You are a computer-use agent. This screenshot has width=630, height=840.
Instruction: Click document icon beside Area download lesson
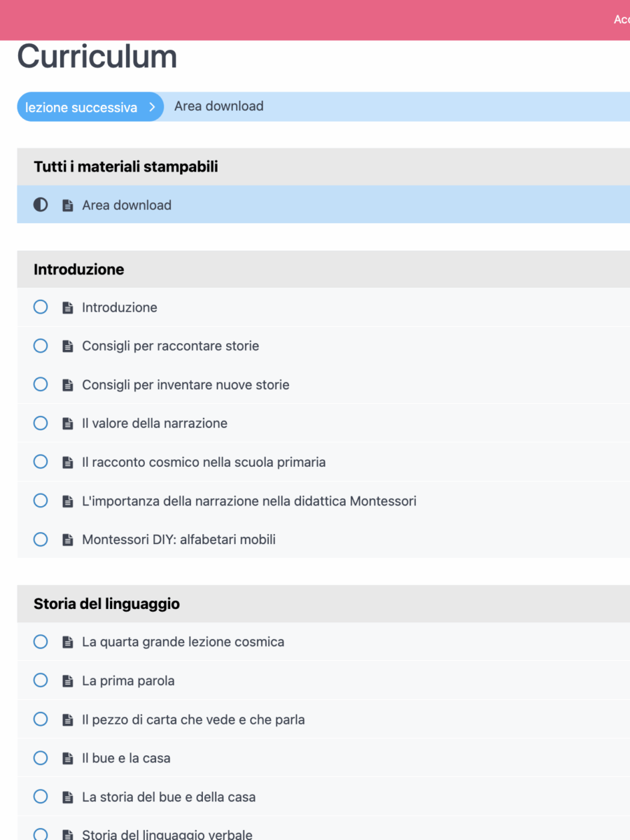68,206
